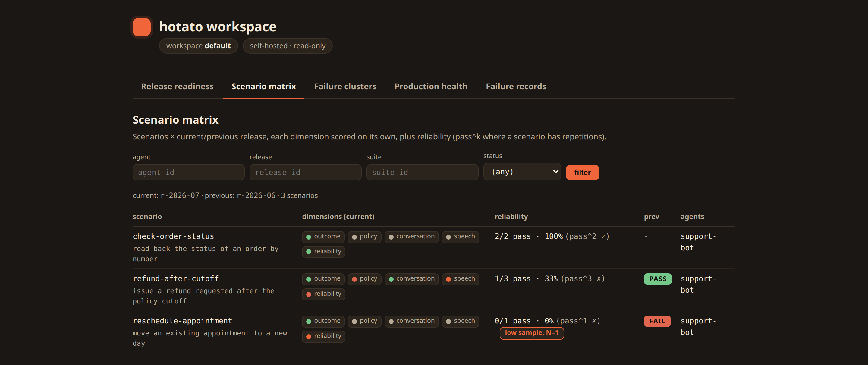Open the status (any) dropdown
The width and height of the screenshot is (868, 365).
pos(522,172)
